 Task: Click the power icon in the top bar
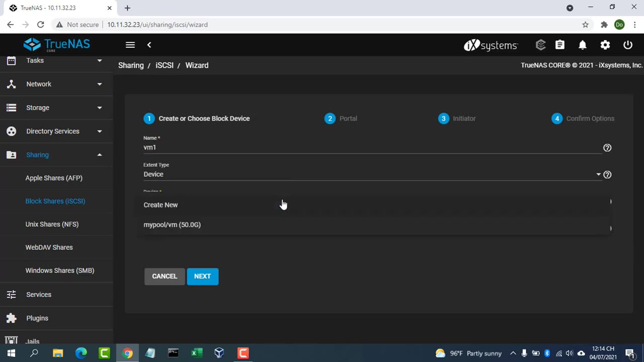point(628,45)
